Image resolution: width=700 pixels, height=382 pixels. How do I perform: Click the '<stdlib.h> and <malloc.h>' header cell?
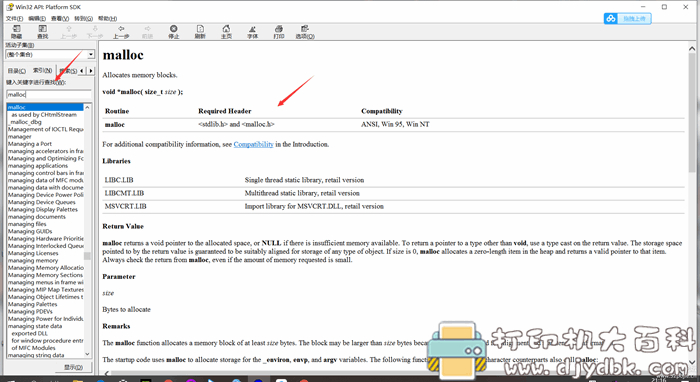click(236, 125)
